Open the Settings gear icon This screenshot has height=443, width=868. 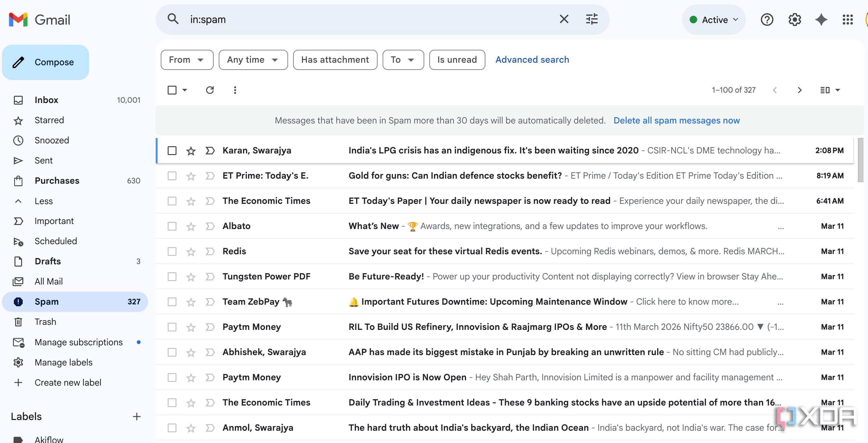[794, 20]
